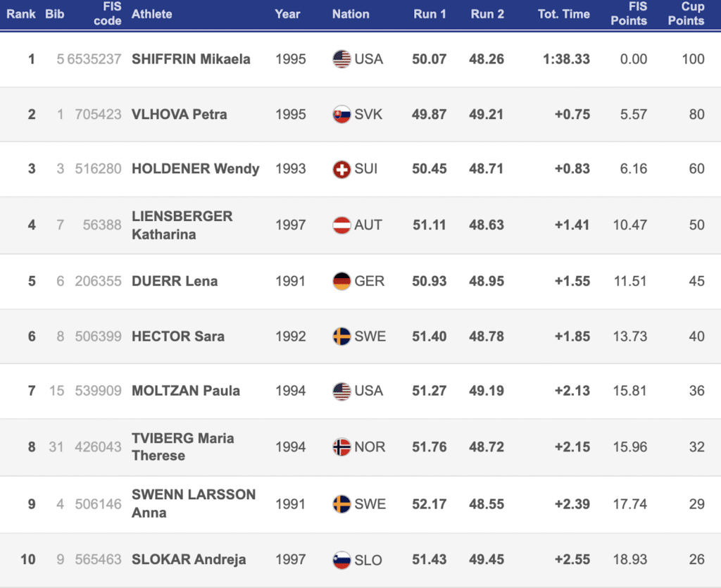Click FIS code 56388 for Liensberger

tap(101, 225)
